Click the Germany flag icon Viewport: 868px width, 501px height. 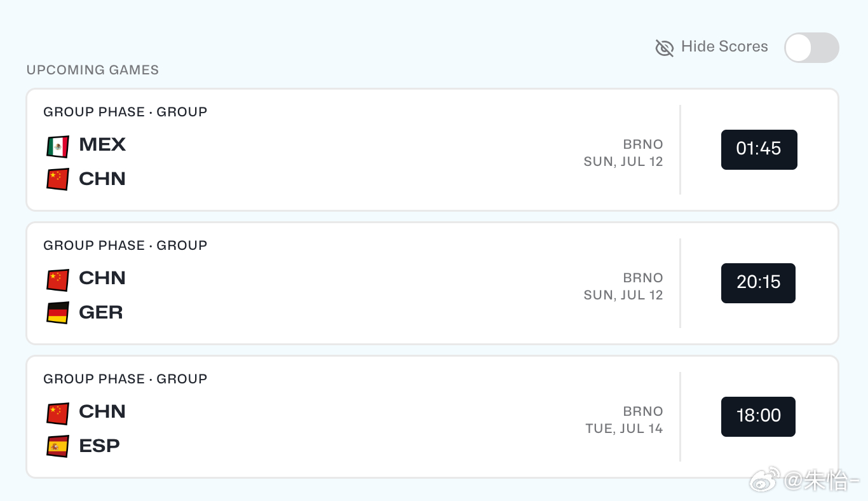57,313
